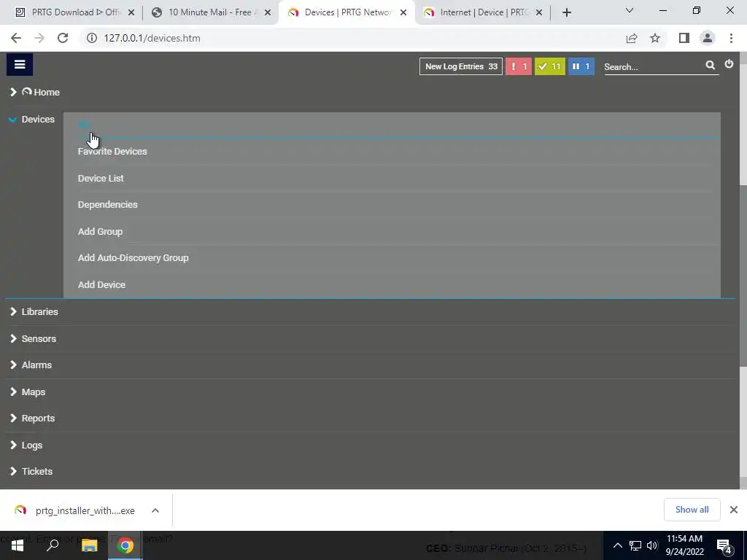Open the Libraries menu label
Viewport: 747px width, 560px height.
pyautogui.click(x=39, y=311)
